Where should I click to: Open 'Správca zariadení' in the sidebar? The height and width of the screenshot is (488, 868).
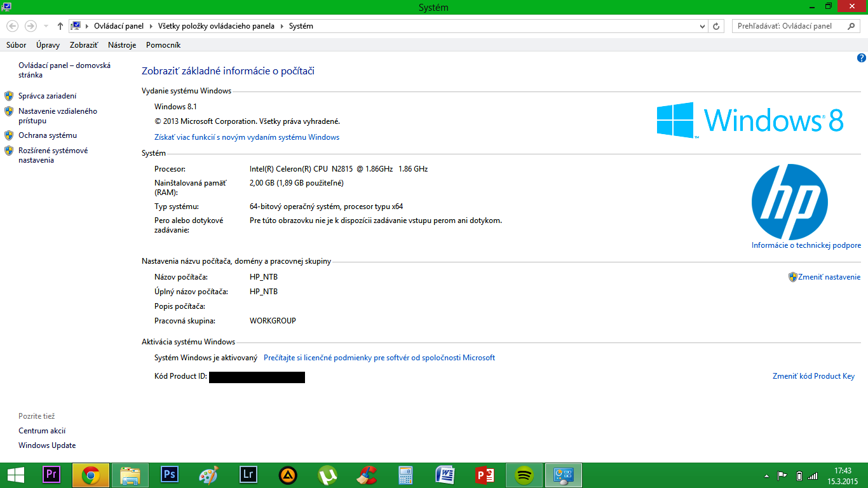tap(47, 96)
